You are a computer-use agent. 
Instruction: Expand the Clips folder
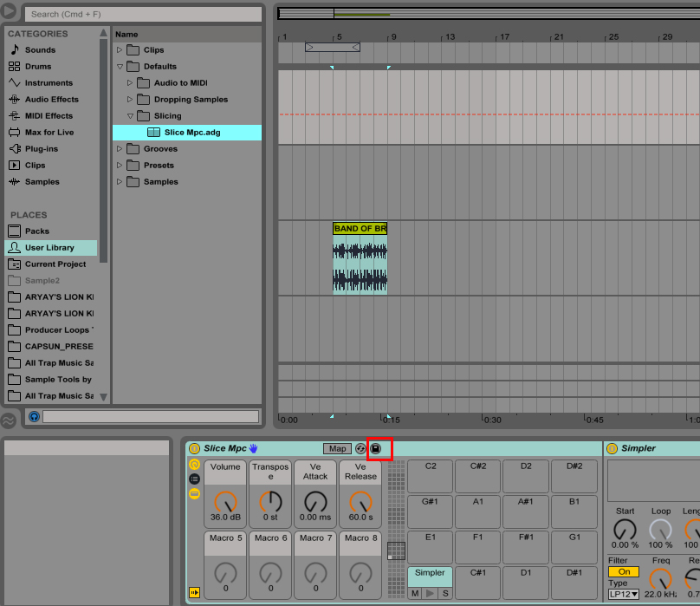pos(120,49)
